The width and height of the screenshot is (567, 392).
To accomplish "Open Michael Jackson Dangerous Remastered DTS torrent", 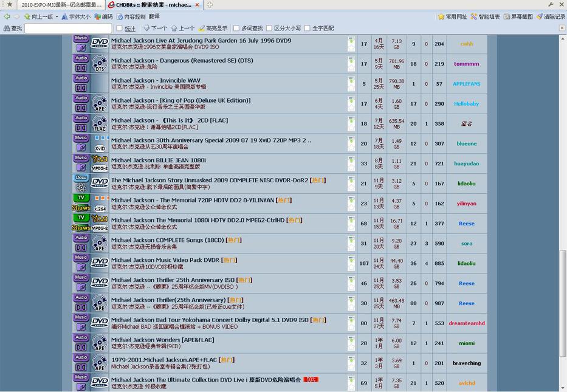I will click(182, 60).
